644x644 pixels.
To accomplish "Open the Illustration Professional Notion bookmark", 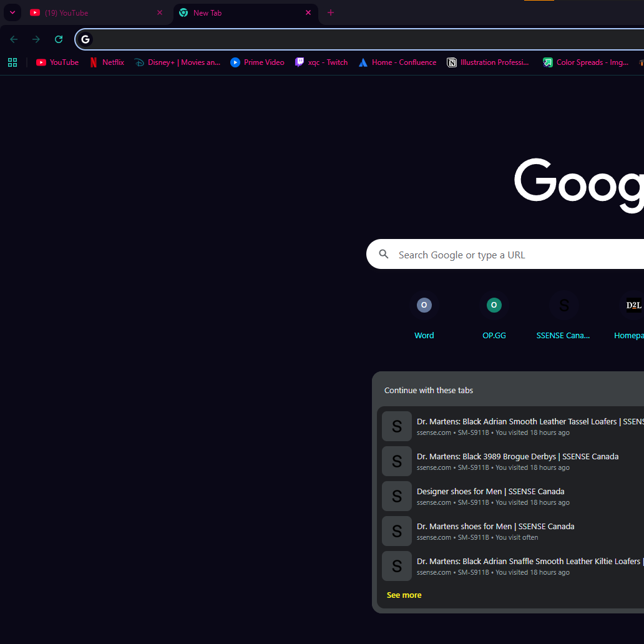I will coord(487,62).
